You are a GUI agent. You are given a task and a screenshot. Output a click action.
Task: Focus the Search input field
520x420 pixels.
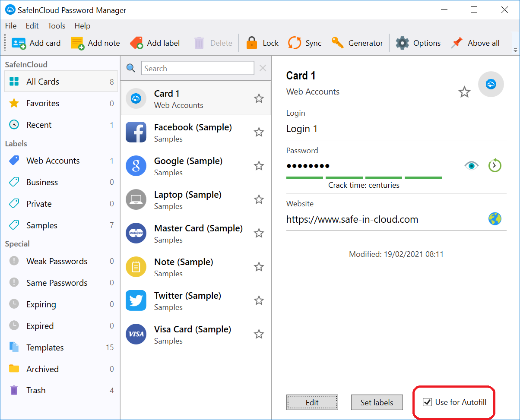click(x=198, y=68)
